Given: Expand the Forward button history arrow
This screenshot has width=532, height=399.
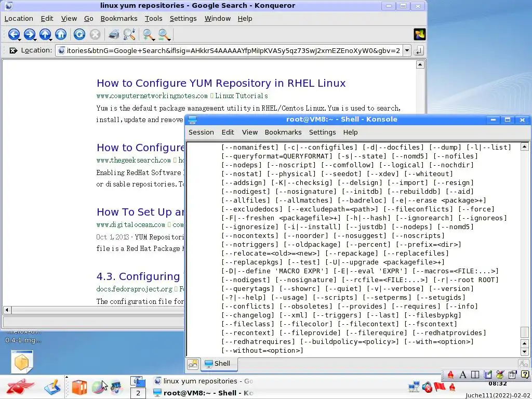Looking at the screenshot, I should 35,39.
